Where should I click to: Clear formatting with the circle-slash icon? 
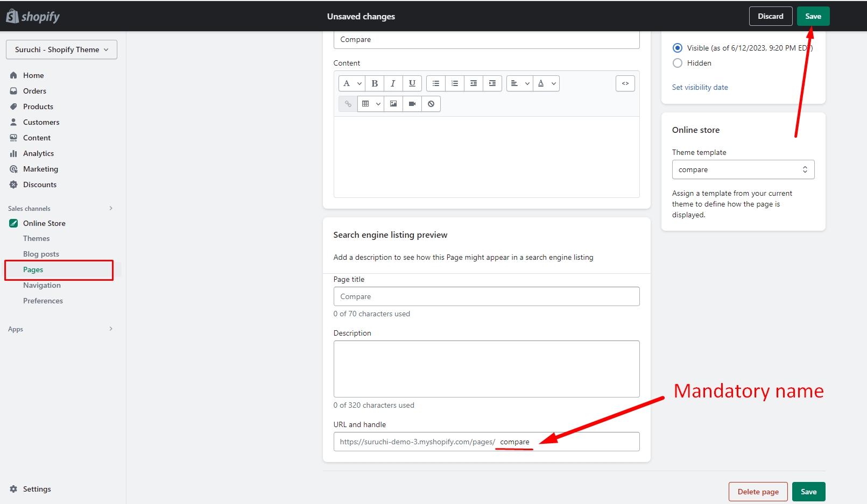pyautogui.click(x=431, y=104)
